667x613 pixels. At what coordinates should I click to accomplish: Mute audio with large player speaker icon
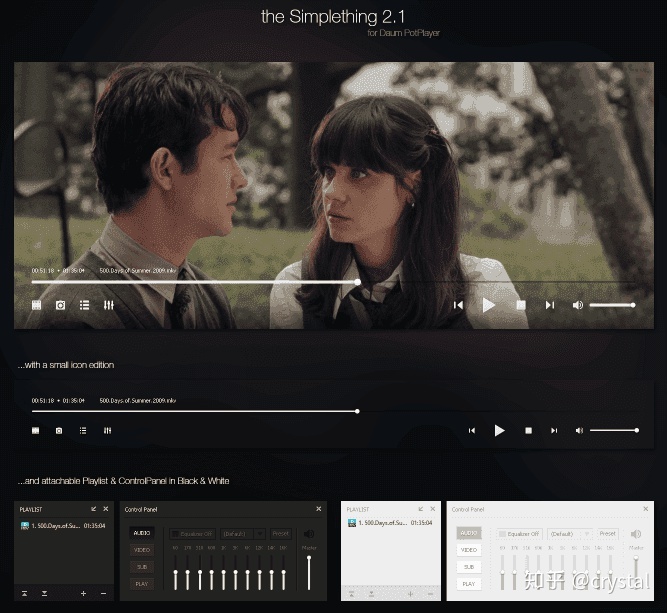(x=578, y=305)
